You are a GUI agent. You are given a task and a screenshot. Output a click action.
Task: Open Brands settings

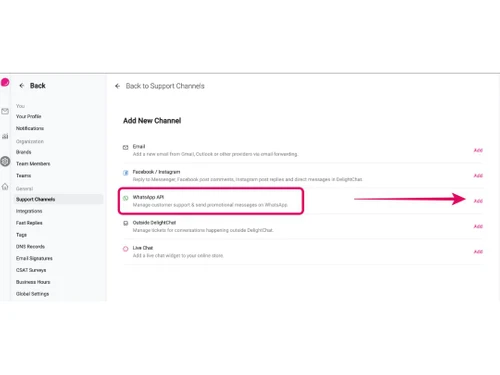tap(24, 152)
